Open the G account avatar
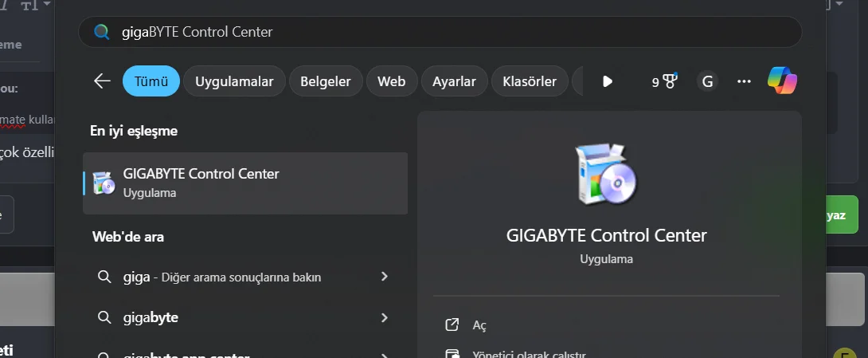This screenshot has width=868, height=358. [x=707, y=81]
